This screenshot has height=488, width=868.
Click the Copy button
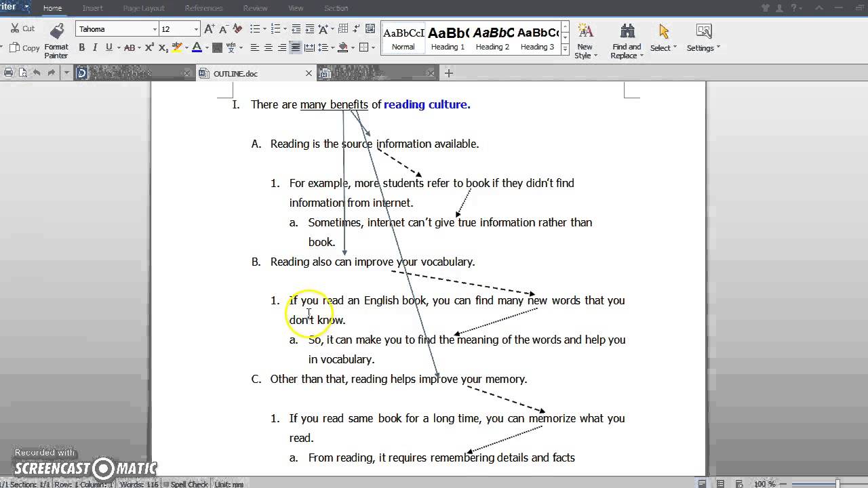click(24, 48)
